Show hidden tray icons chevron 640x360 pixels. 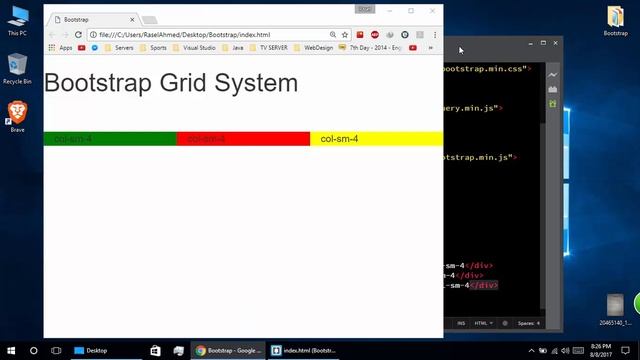531,351
